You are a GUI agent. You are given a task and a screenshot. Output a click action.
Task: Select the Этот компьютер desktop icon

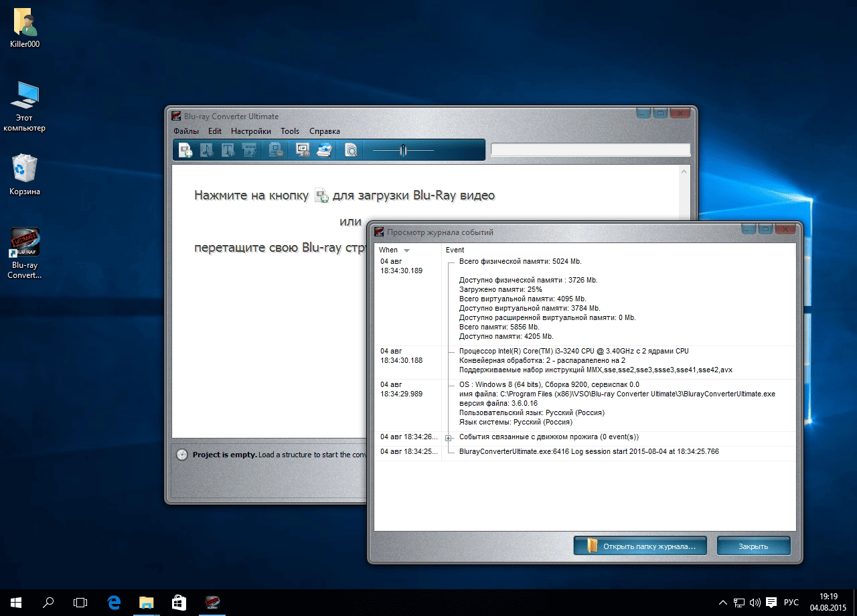click(25, 106)
